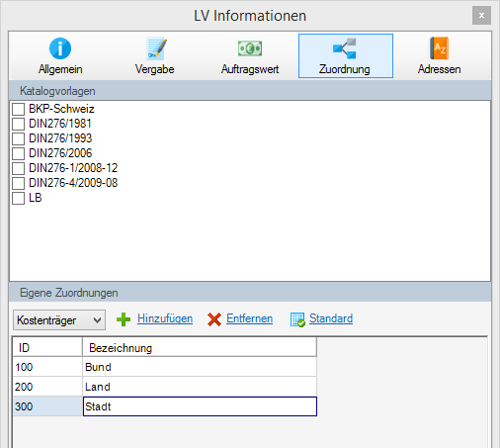
Task: Toggle the DIN276/2006 checkbox
Action: pyautogui.click(x=19, y=153)
